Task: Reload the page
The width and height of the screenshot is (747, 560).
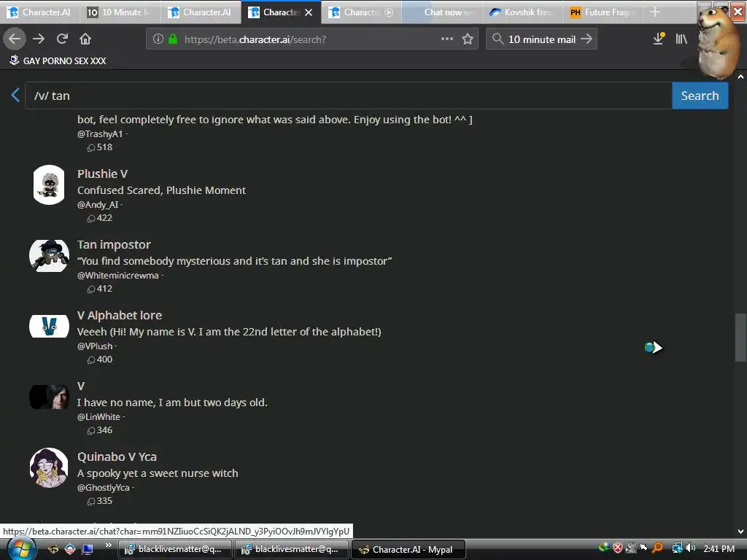Action: pyautogui.click(x=62, y=39)
